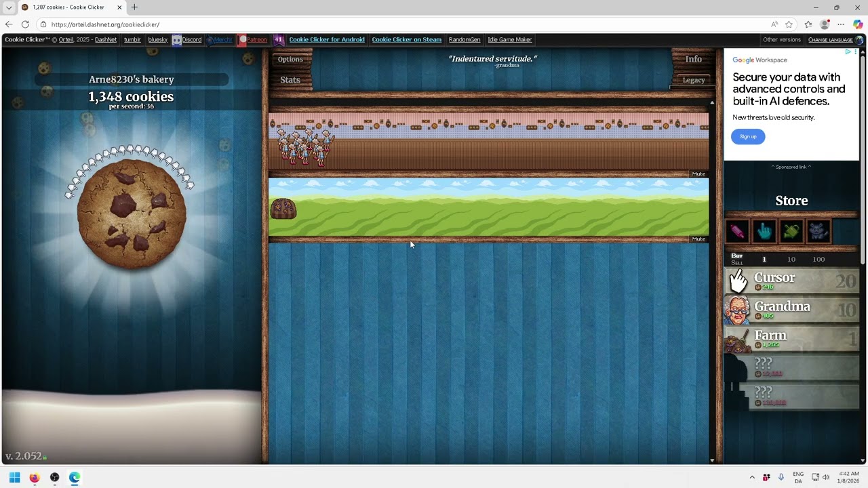Image resolution: width=868 pixels, height=488 pixels.
Task: Open the browser profile icon
Action: point(825,24)
